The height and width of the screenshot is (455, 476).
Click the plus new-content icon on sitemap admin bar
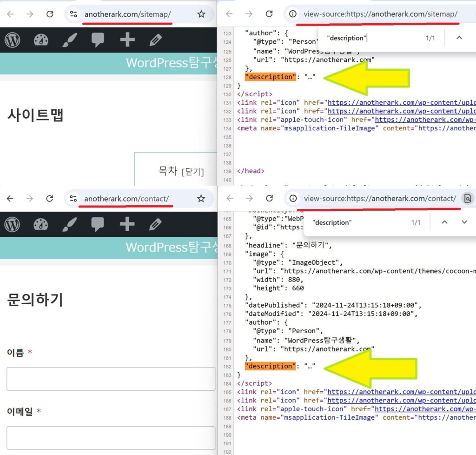pyautogui.click(x=127, y=40)
